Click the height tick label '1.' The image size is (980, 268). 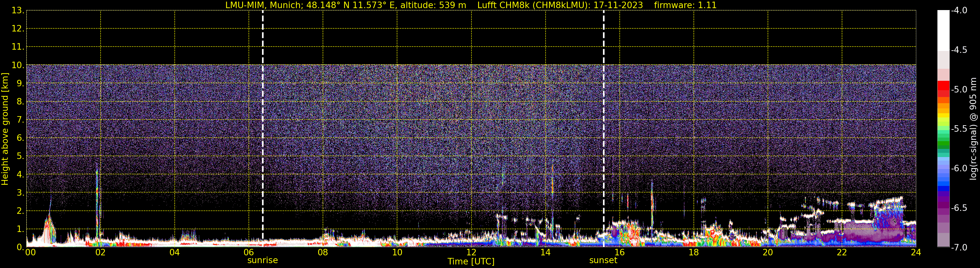(20, 229)
